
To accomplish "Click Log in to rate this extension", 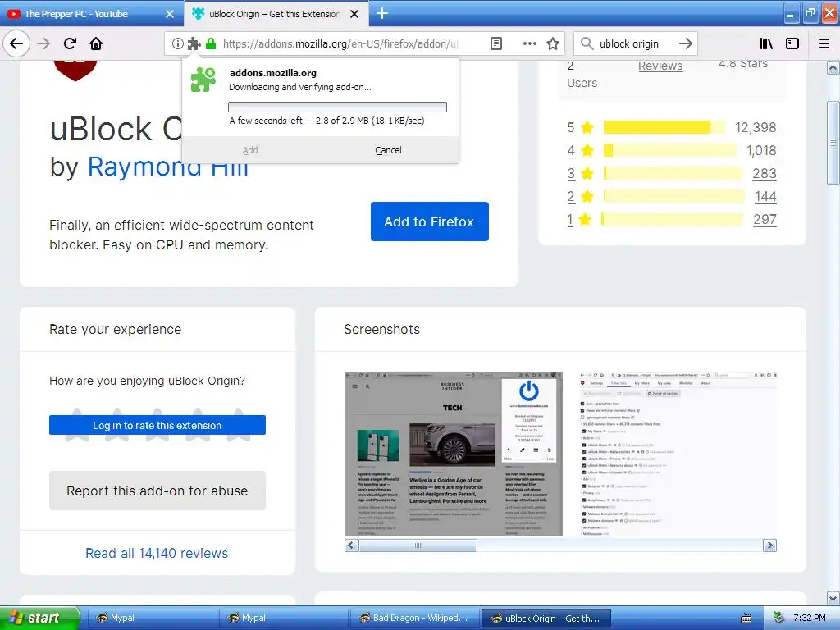I will coord(157,425).
